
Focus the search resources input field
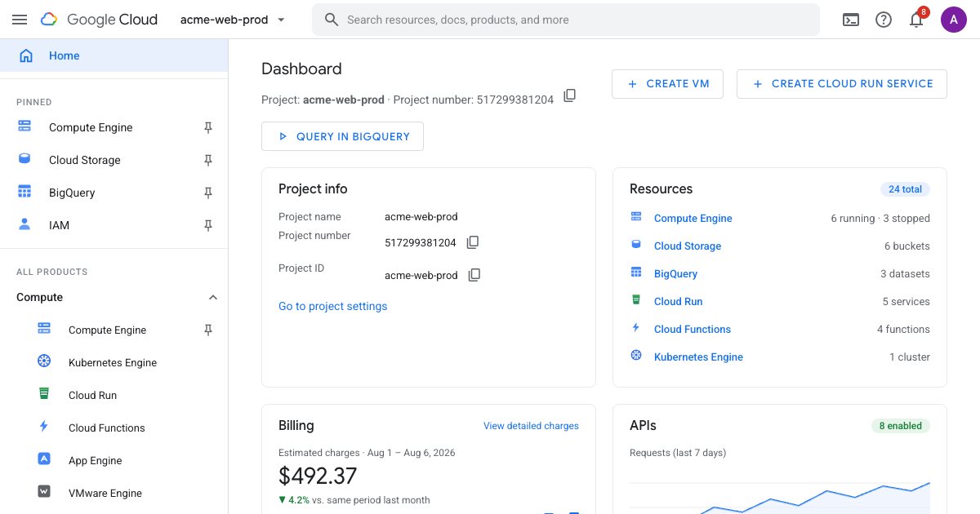pos(565,20)
